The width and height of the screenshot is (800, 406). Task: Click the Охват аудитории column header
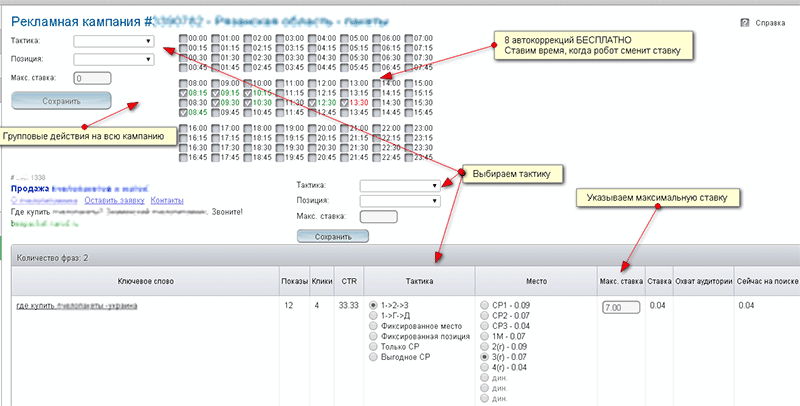[x=704, y=281]
